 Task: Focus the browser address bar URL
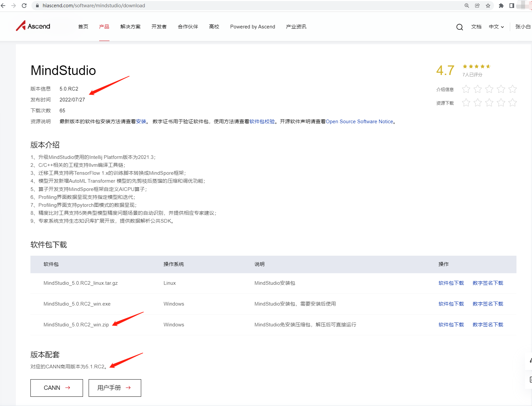pos(94,6)
